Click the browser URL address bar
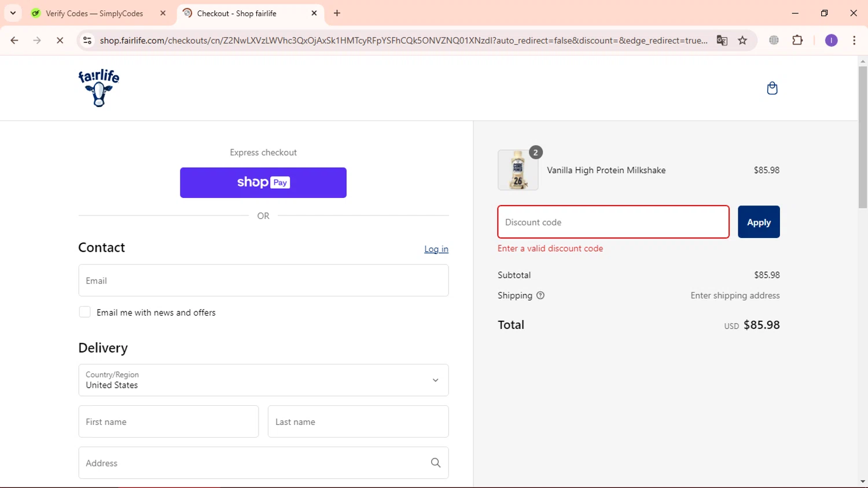868x488 pixels. click(x=403, y=41)
